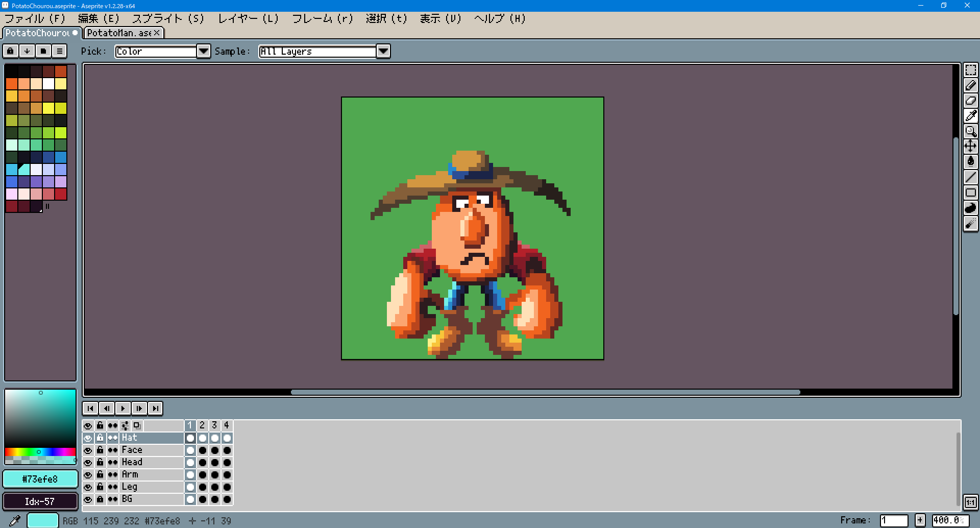Click the zoom percentage field 400.0

click(x=950, y=521)
